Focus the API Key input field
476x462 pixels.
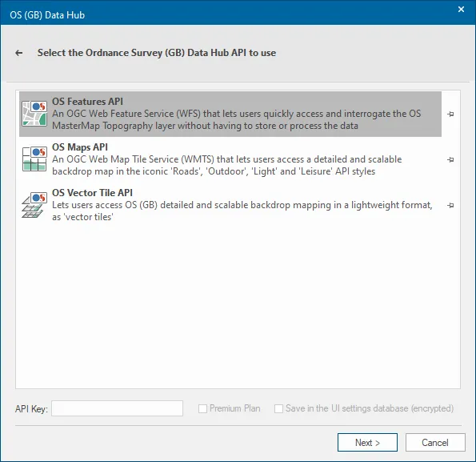coord(117,408)
